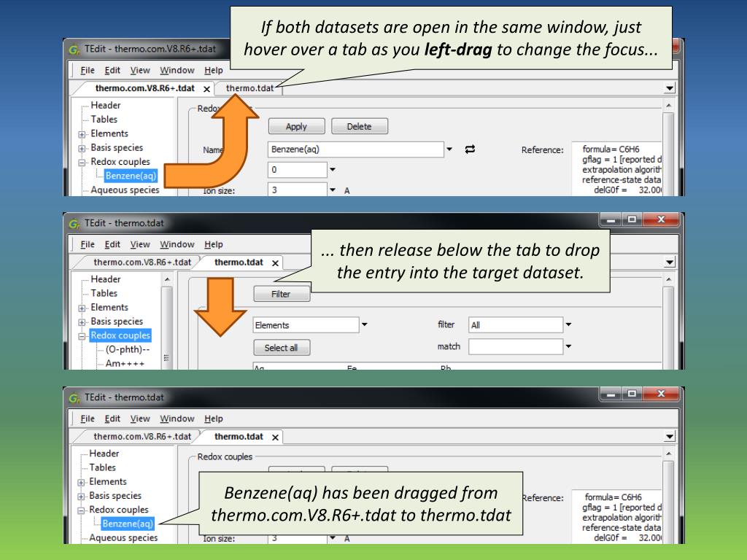The width and height of the screenshot is (747, 560).
Task: Open Help menu in bottom window
Action: point(214,419)
